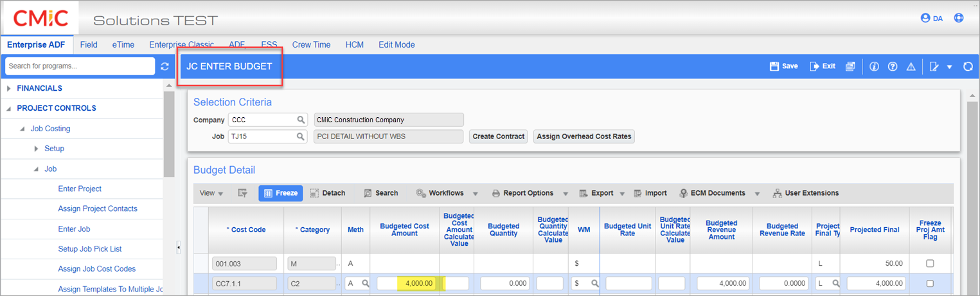Click the warning triangle icon
The width and height of the screenshot is (980, 296).
[x=911, y=66]
